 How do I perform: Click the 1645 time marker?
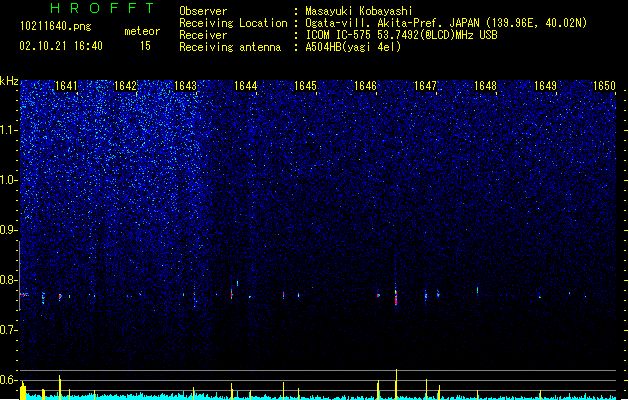tap(306, 86)
